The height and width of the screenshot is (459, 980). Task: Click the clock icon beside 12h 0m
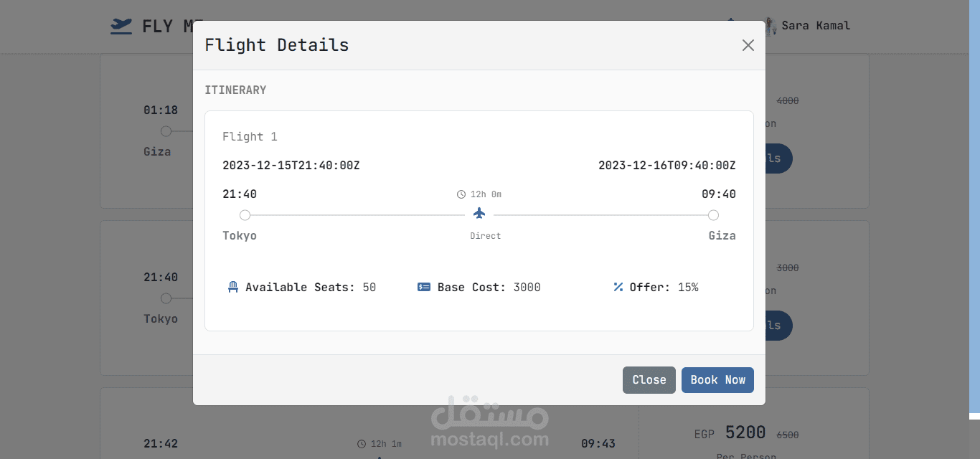(x=461, y=194)
